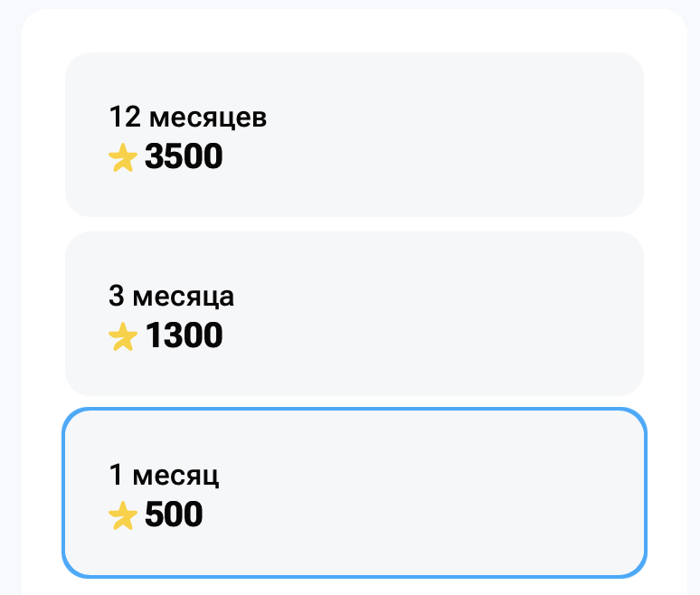
Task: Click the star icon beside 1300
Action: pyautogui.click(x=123, y=337)
